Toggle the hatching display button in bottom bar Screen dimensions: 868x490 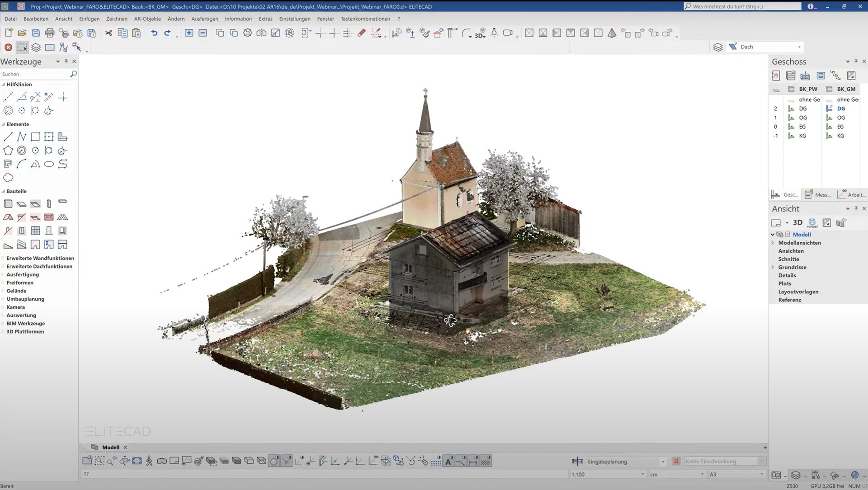(x=486, y=461)
